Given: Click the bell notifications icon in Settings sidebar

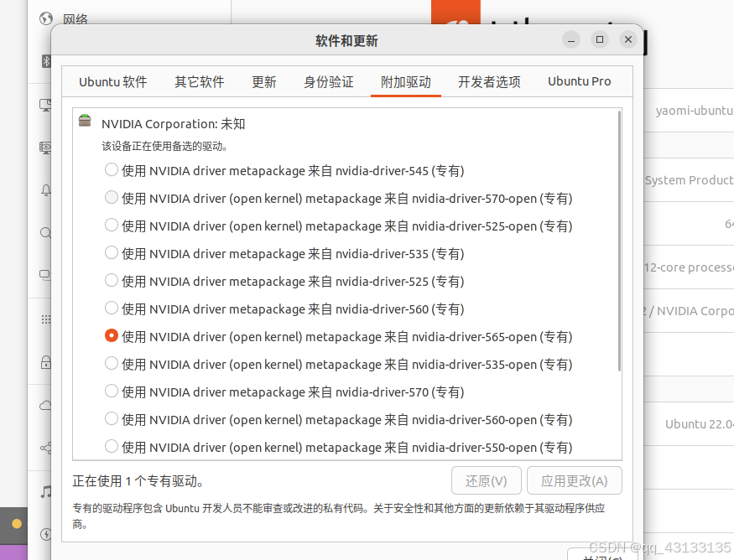Looking at the screenshot, I should point(46,190).
